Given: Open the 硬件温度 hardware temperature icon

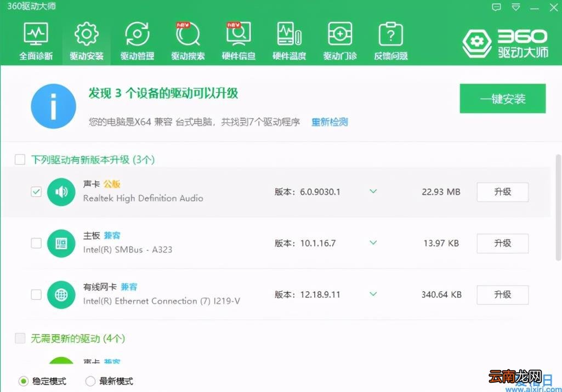Looking at the screenshot, I should click(x=289, y=33).
